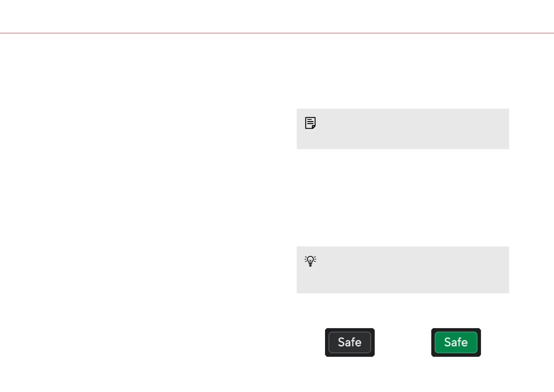Enable Safe mode with the gray Safe button
554x392 pixels.
pos(350,342)
